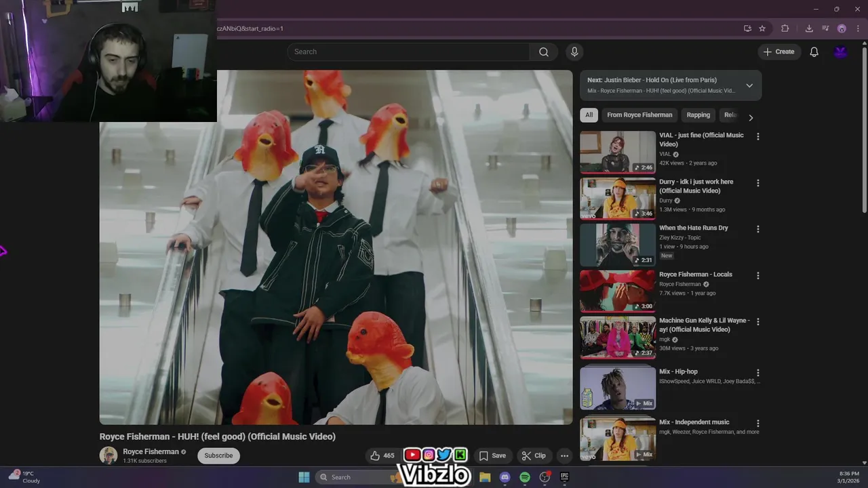Click the Create button
This screenshot has height=488, width=868.
click(x=778, y=52)
